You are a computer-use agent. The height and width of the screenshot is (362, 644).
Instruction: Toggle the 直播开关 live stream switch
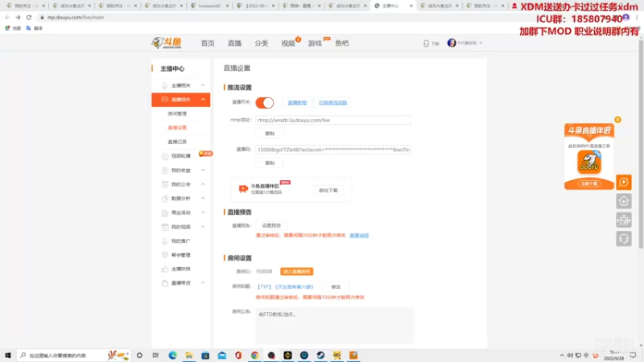pyautogui.click(x=265, y=103)
